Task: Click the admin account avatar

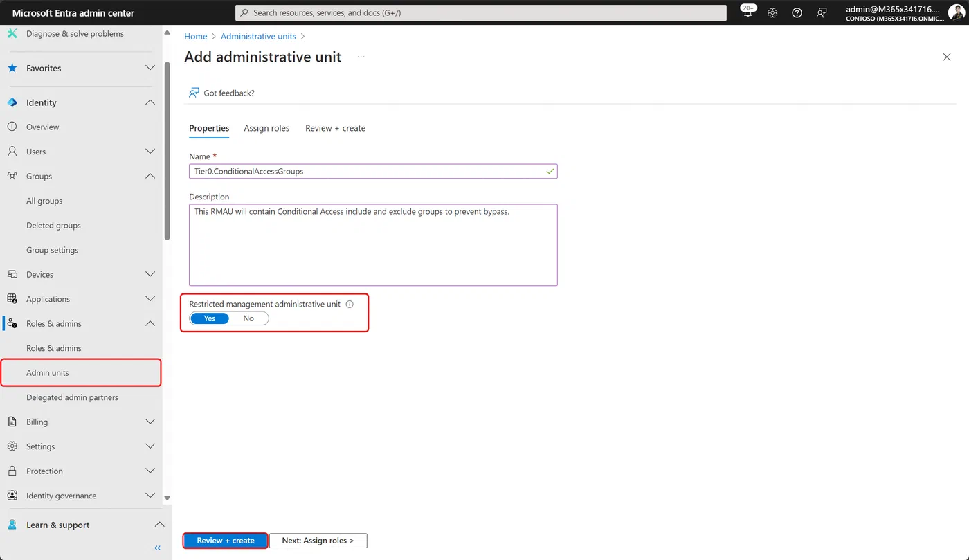Action: (956, 12)
